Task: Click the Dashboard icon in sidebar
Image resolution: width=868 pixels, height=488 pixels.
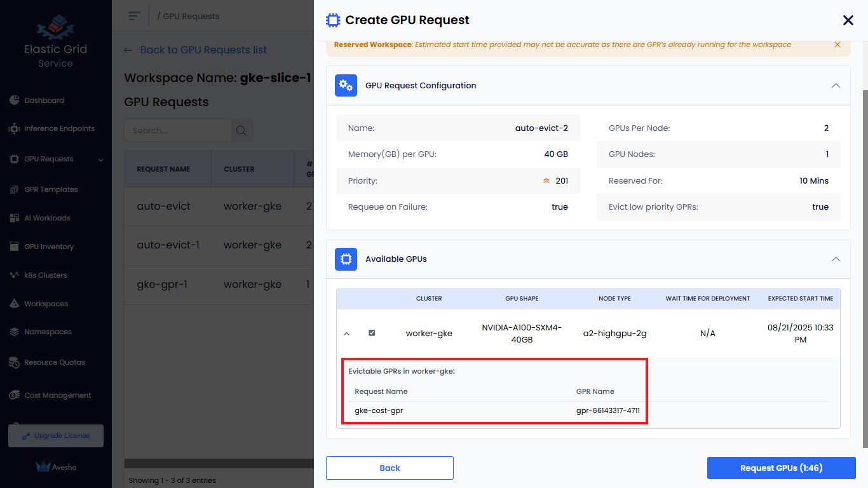Action: 14,100
